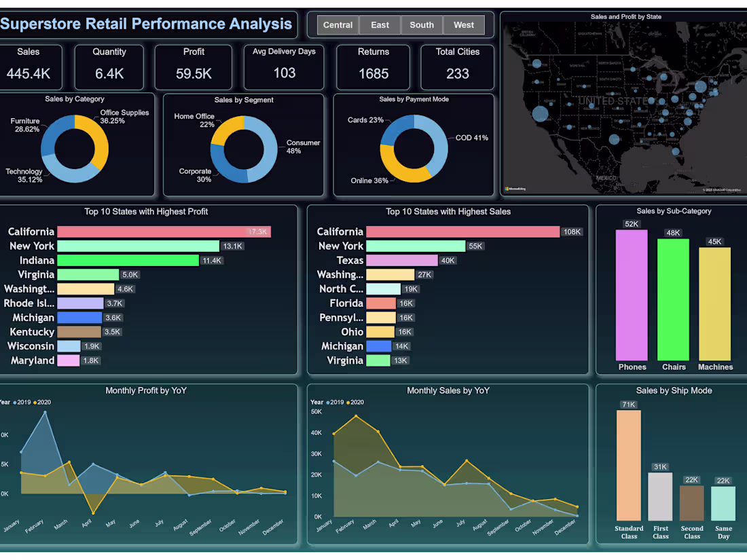This screenshot has height=560, width=747.
Task: Select the California bar in highest profit chart
Action: tap(163, 231)
